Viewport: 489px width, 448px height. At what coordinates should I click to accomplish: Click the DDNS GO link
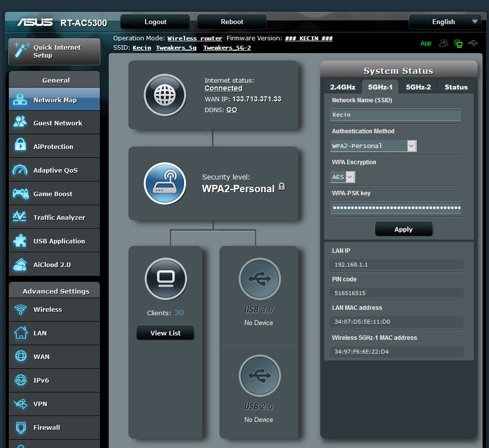point(232,110)
